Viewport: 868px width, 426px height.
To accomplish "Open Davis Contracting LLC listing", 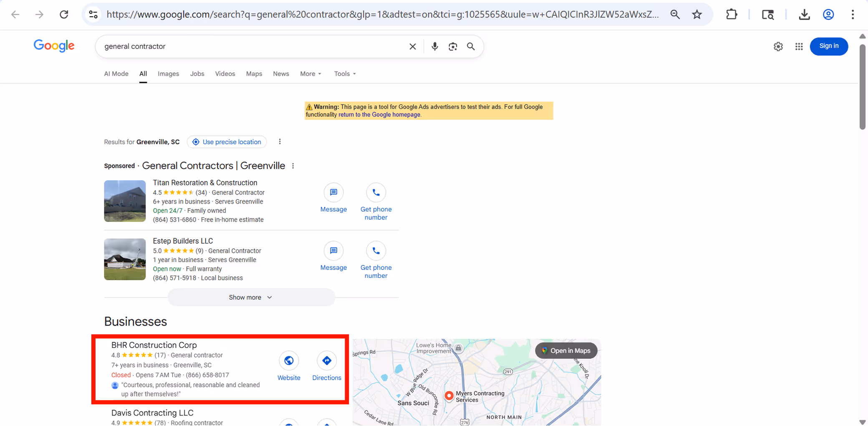I will point(152,413).
